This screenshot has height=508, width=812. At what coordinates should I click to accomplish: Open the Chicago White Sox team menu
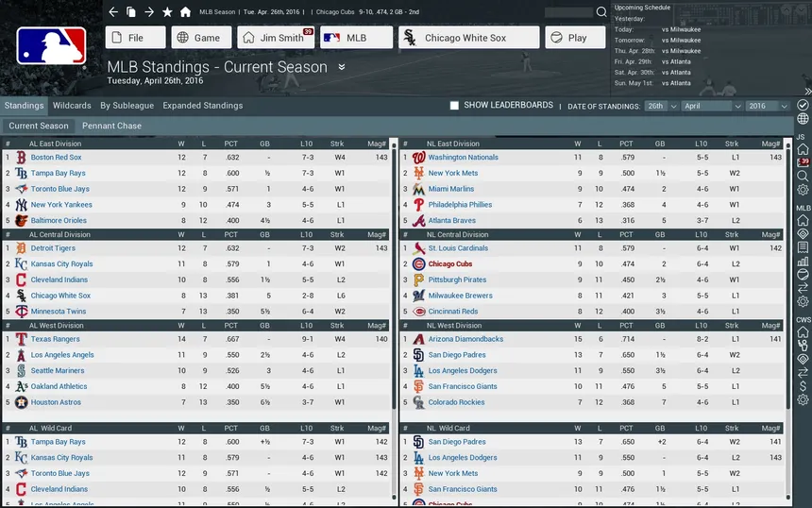coord(468,38)
